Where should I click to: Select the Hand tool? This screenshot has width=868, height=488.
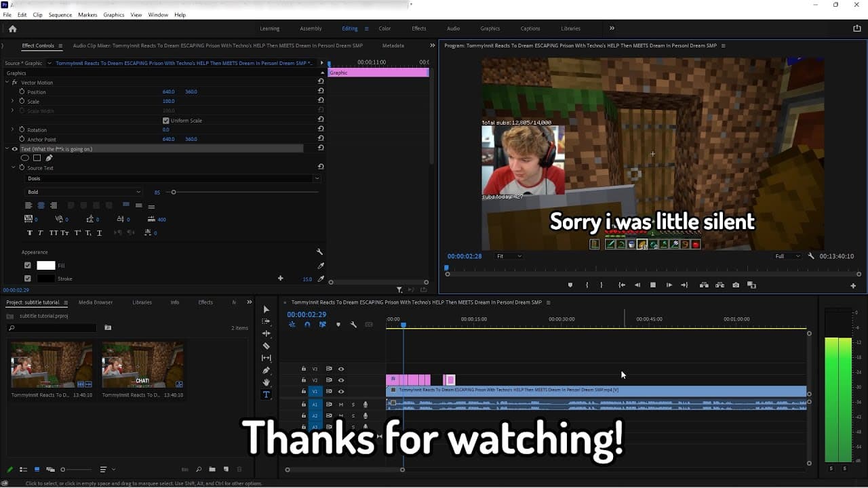coord(266,382)
